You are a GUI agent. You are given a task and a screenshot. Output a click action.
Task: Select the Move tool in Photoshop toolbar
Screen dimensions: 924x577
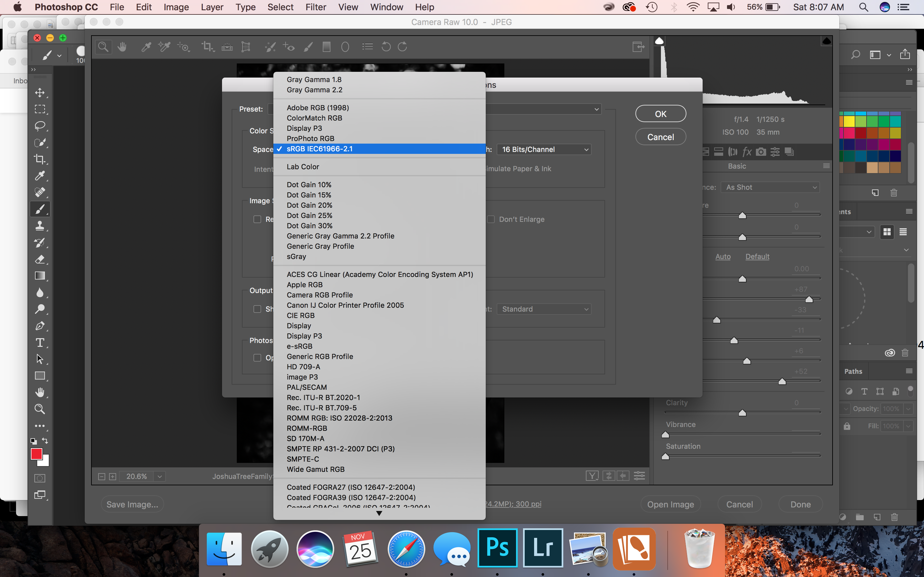tap(40, 93)
